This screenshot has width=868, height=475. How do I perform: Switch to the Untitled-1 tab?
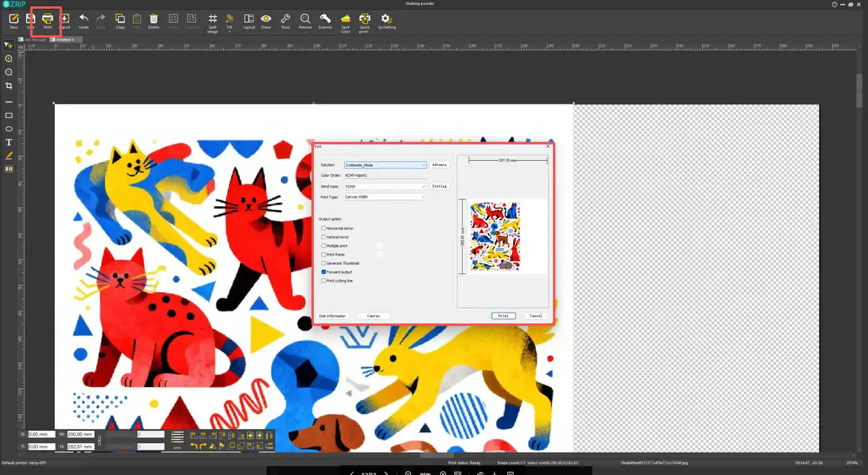(65, 39)
